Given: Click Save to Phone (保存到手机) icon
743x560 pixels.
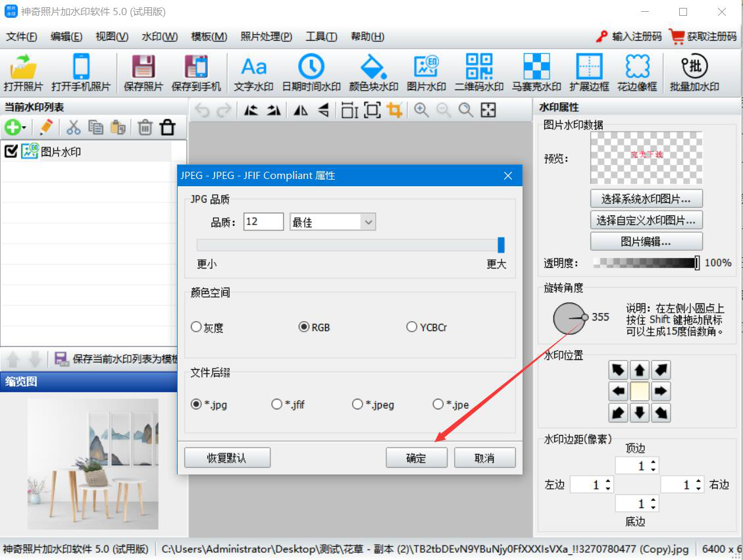Looking at the screenshot, I should [x=196, y=72].
